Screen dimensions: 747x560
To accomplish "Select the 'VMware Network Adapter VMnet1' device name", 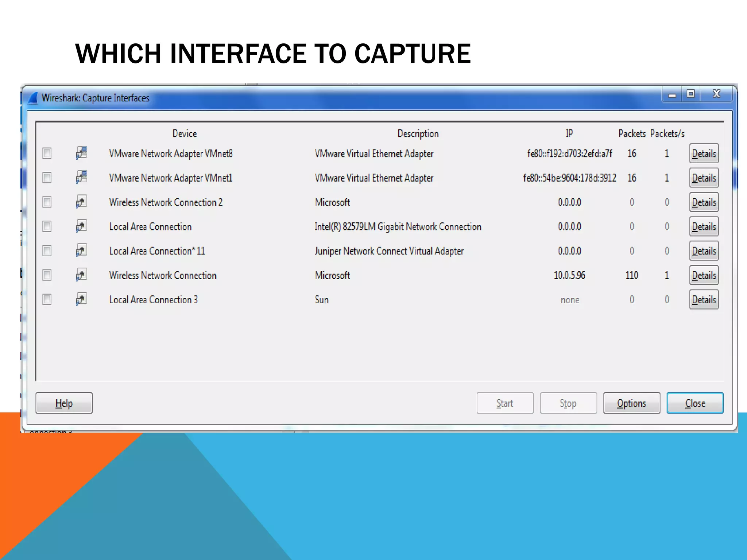I will (171, 178).
